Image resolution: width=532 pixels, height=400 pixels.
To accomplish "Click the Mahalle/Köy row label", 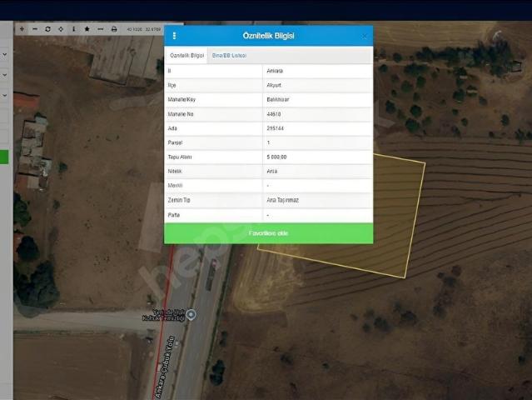I will [181, 99].
